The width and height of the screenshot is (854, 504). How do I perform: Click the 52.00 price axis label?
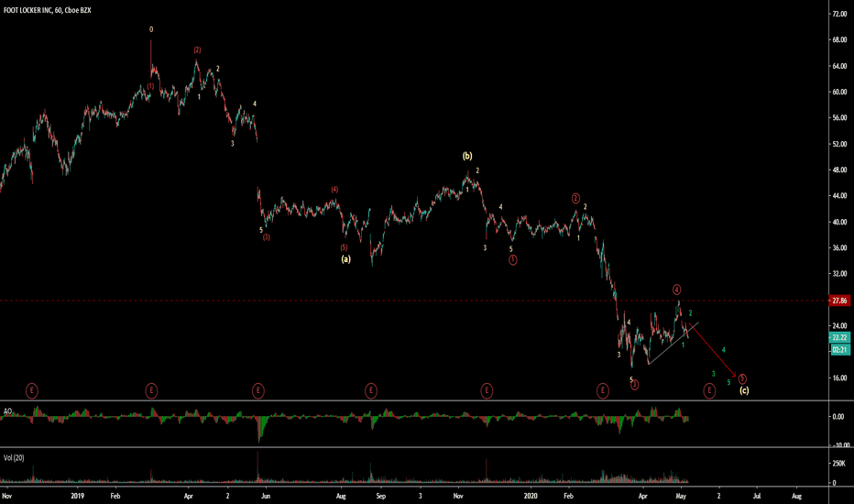[839, 144]
